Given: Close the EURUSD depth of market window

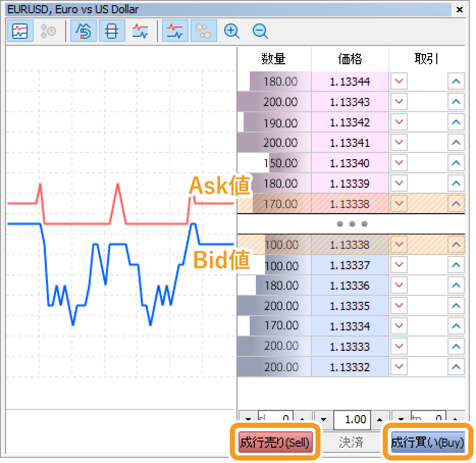Looking at the screenshot, I should 460,10.
